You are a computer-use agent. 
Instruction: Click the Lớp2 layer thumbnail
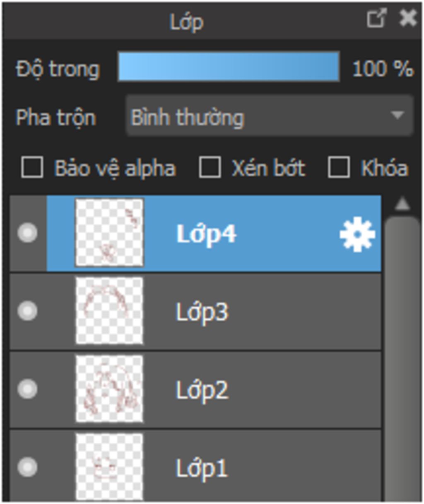109,389
